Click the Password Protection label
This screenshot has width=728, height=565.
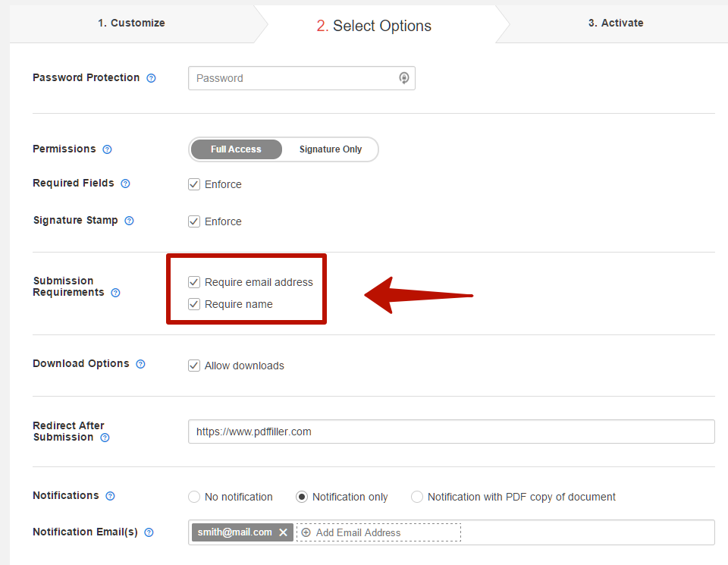click(x=86, y=77)
